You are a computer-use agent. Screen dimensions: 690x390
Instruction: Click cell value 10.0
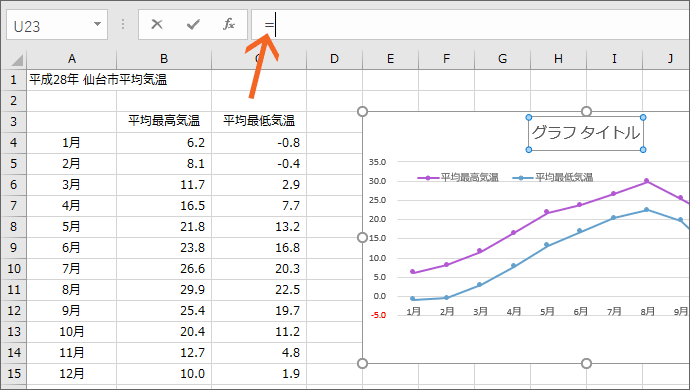(x=164, y=374)
